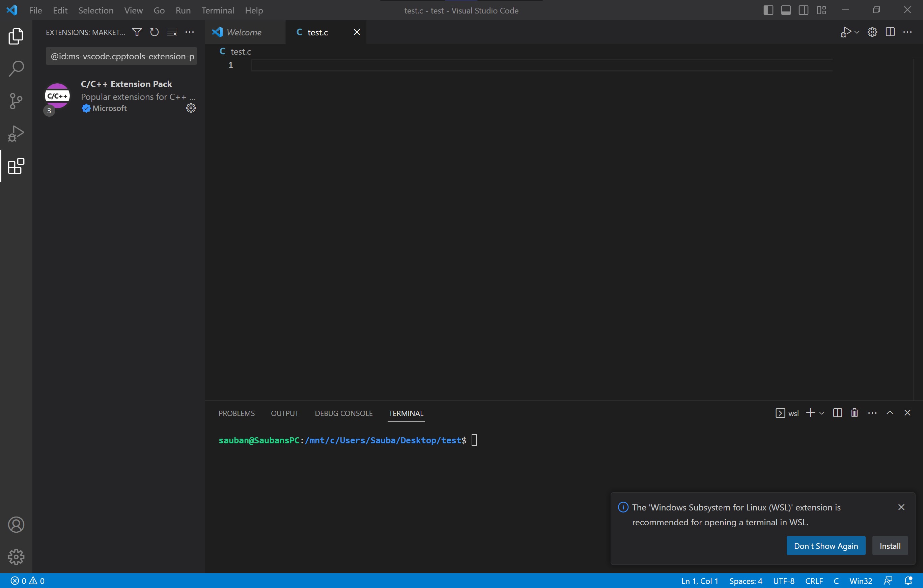Image resolution: width=923 pixels, height=588 pixels.
Task: Open terminal panel more actions
Action: (x=872, y=413)
